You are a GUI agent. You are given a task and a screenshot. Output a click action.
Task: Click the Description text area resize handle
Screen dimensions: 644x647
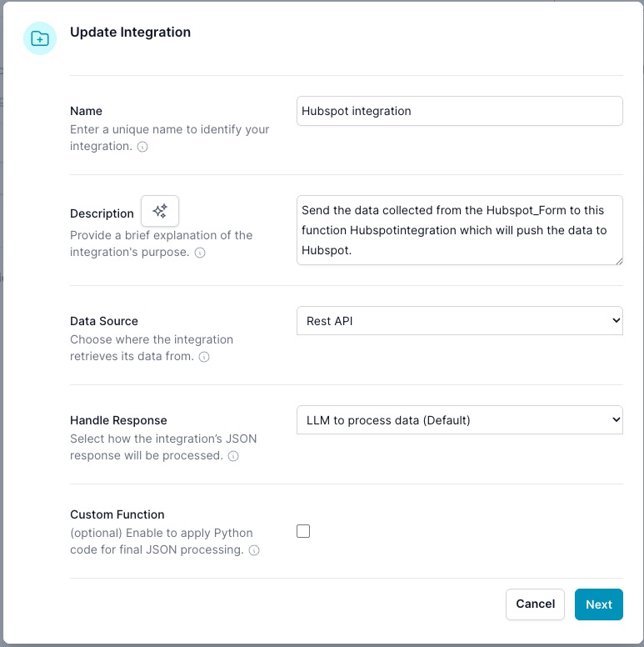pyautogui.click(x=618, y=261)
